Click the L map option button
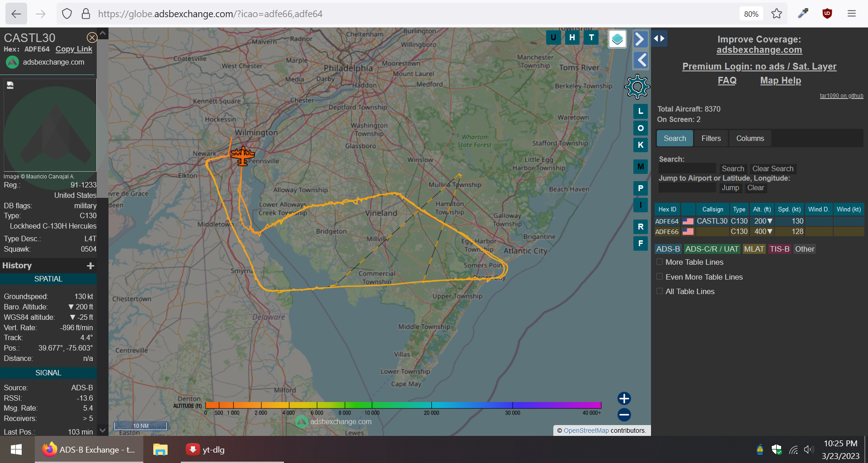Image resolution: width=868 pixels, height=463 pixels. pos(641,111)
